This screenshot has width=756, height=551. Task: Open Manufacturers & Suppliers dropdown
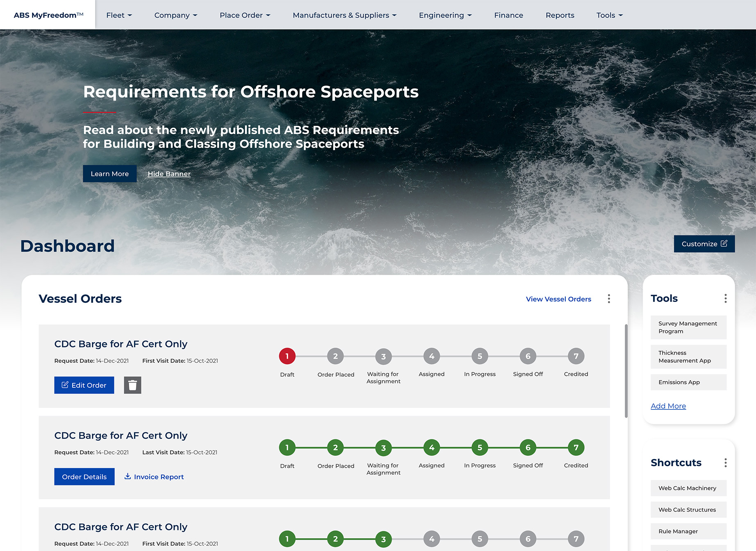coord(344,15)
